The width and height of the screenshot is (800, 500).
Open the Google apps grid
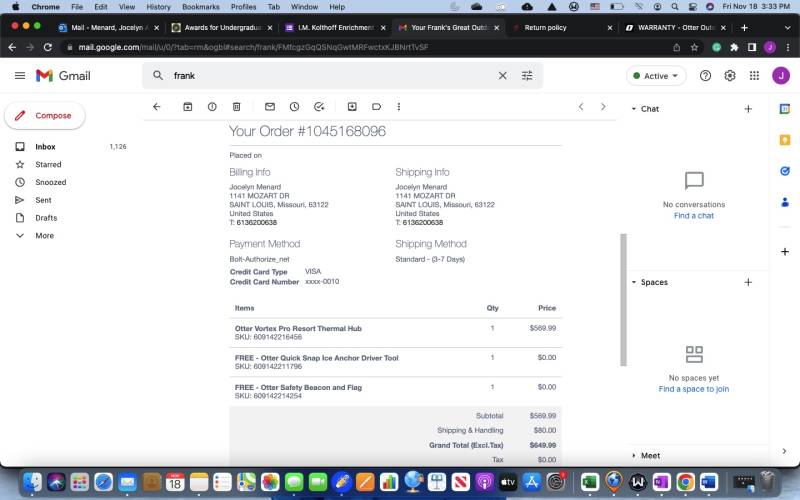(754, 76)
